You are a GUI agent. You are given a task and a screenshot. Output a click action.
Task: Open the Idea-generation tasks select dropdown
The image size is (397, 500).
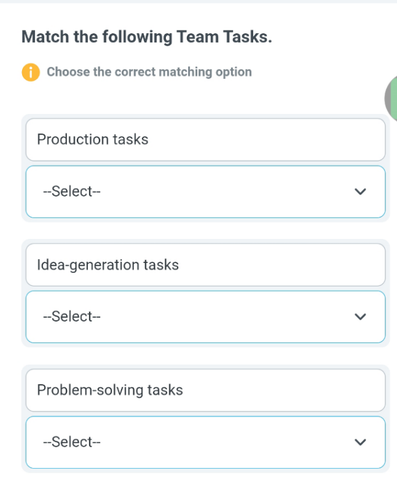(x=206, y=317)
